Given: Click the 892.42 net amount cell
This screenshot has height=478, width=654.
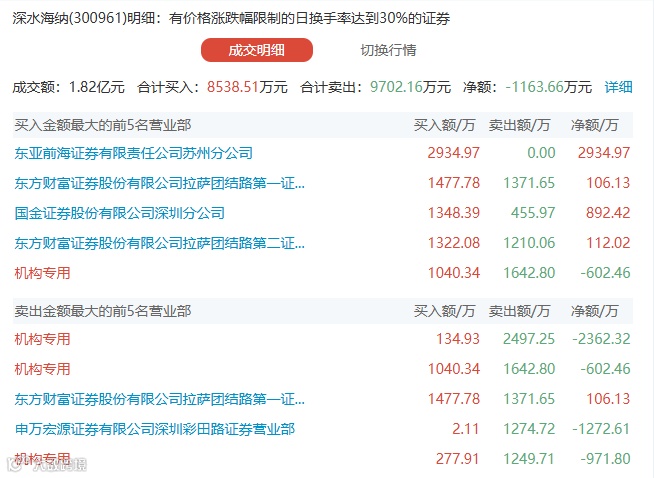Looking at the screenshot, I should 608,213.
